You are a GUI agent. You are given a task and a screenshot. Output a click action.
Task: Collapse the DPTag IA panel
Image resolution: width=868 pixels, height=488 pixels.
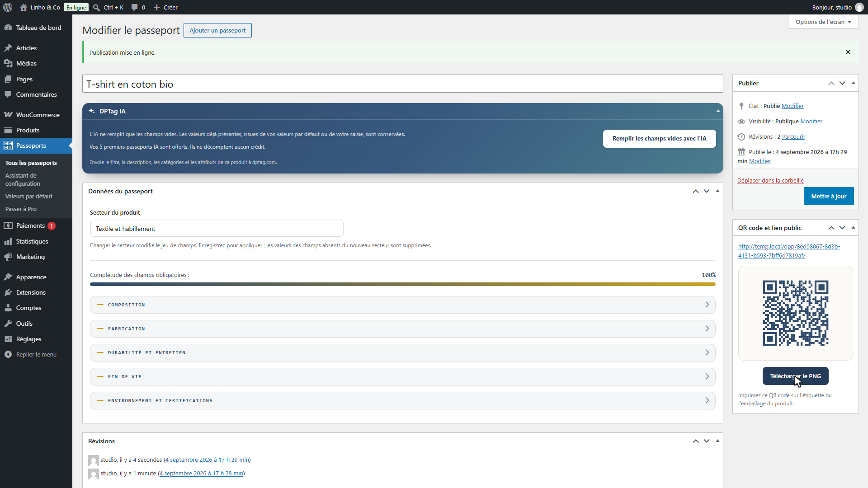tap(718, 111)
